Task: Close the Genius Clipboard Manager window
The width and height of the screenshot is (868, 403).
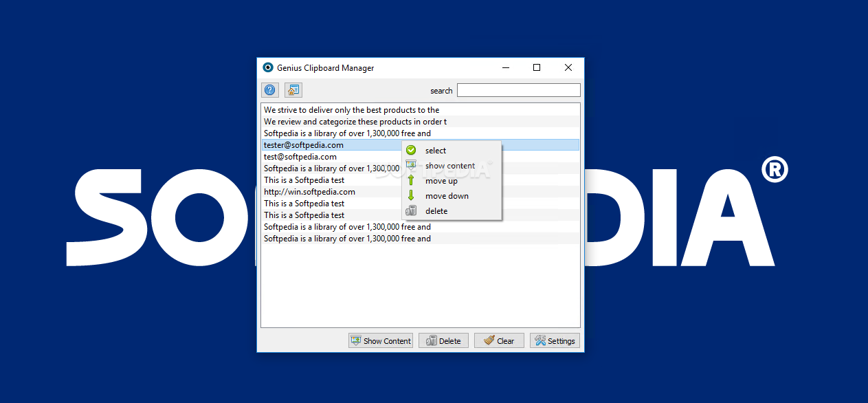Action: pos(568,67)
